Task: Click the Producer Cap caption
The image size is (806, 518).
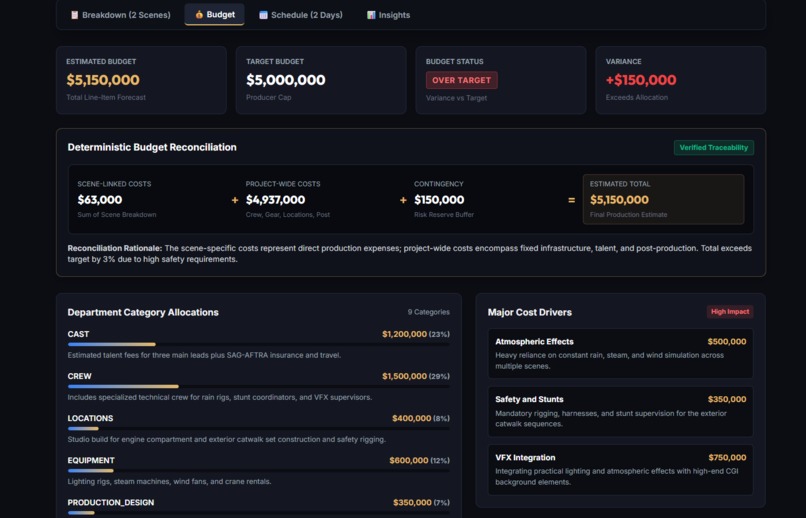Action: (268, 98)
